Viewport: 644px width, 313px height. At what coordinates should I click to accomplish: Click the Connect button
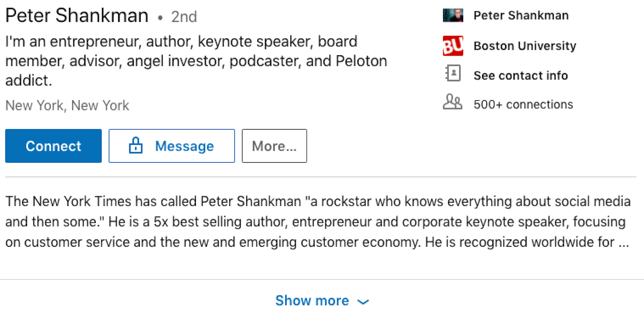pyautogui.click(x=53, y=146)
